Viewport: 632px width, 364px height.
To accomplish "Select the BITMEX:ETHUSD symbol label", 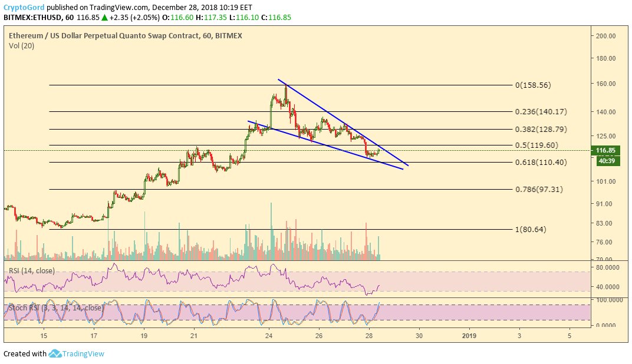I will [x=33, y=17].
